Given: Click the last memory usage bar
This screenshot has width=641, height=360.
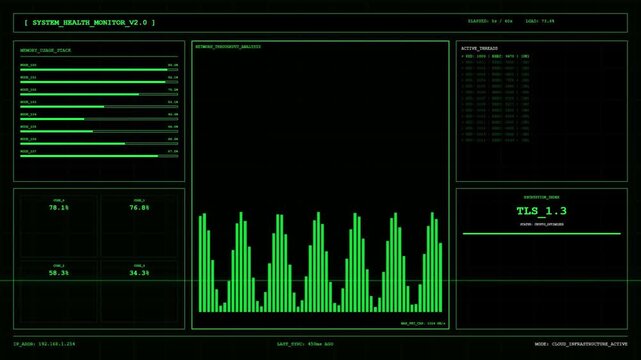Looking at the screenshot, I should point(99,156).
